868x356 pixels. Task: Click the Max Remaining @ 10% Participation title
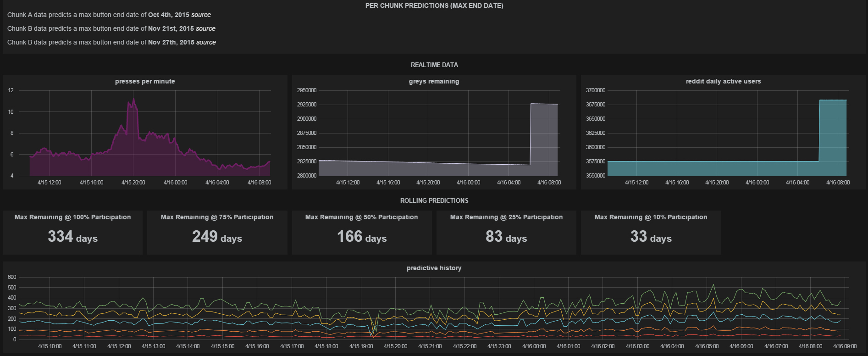(651, 217)
